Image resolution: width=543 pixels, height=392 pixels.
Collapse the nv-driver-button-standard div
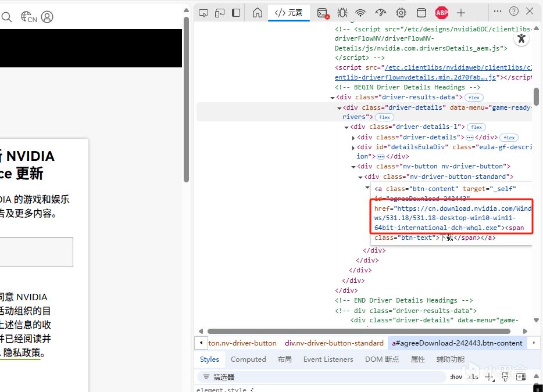360,177
